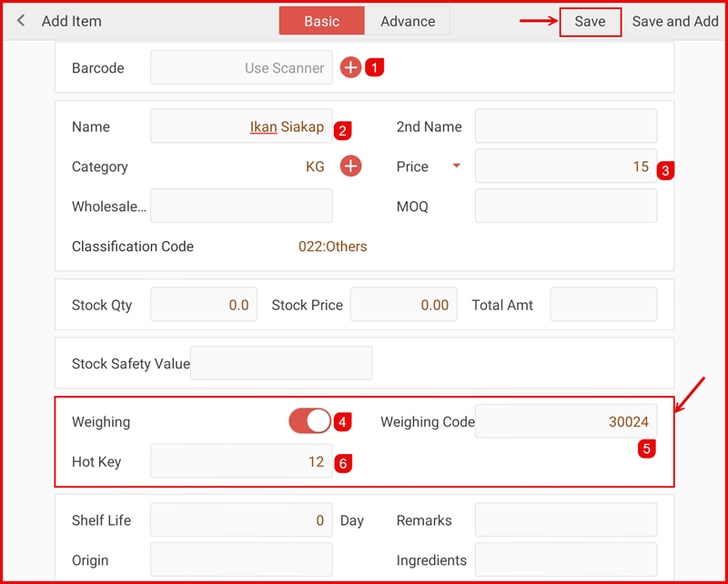
Task: Click the Name field containing Ikan Siakap
Action: coord(241,126)
